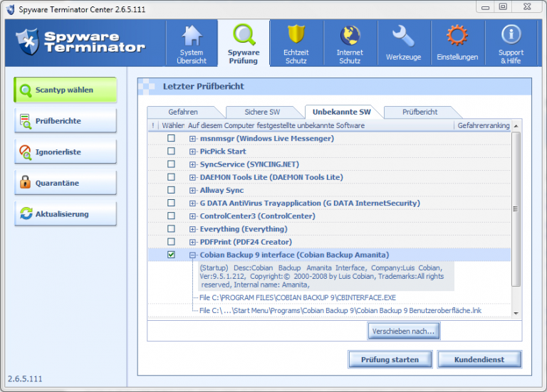
Task: Expand the ControlCenter3 tree node
Action: click(x=192, y=216)
